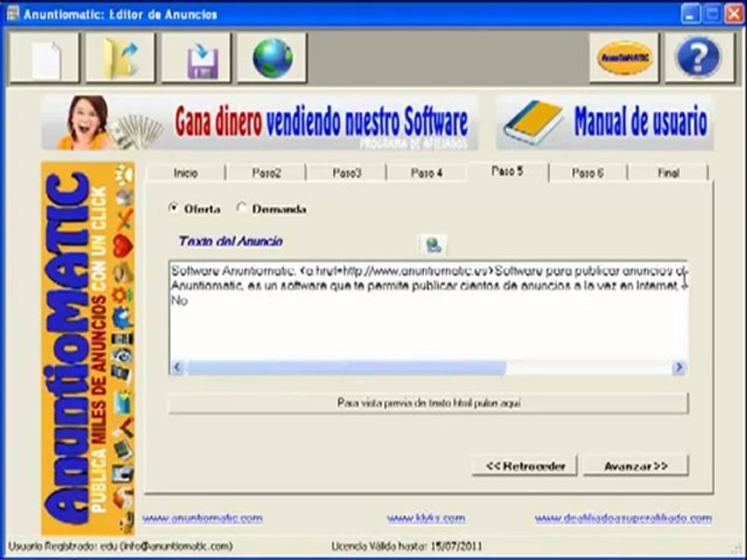The height and width of the screenshot is (560, 747).
Task: Open the www.anuntiomatic.com link
Action: point(202,518)
